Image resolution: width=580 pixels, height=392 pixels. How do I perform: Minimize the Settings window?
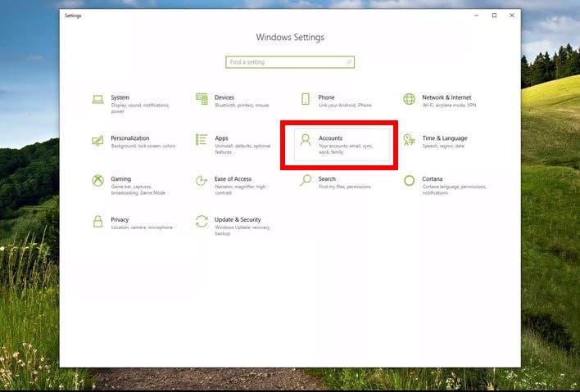tap(477, 16)
